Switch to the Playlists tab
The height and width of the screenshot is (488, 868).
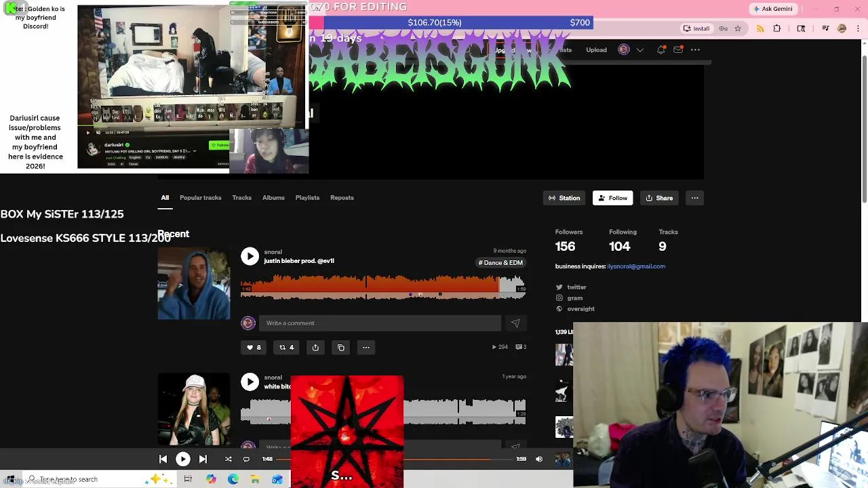[x=307, y=198]
